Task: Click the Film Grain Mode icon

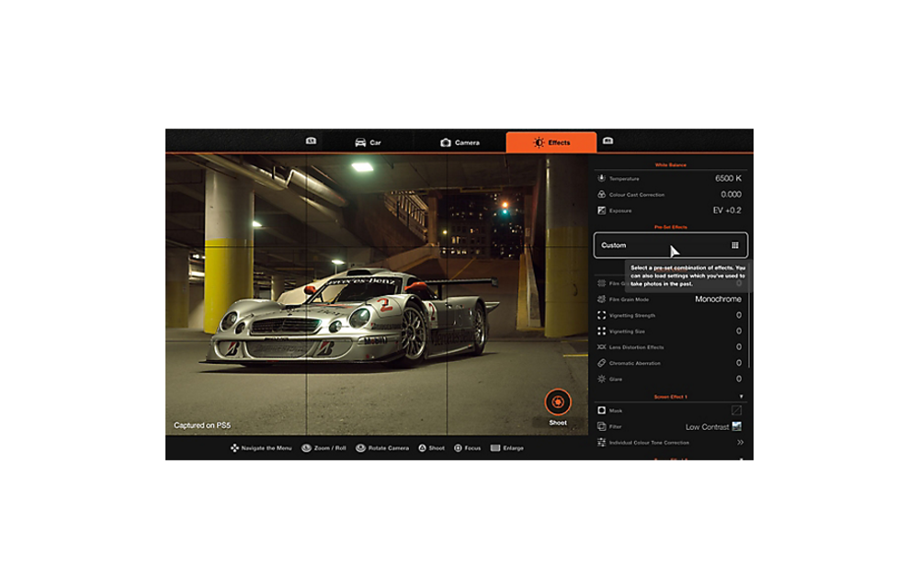Action: [x=601, y=300]
